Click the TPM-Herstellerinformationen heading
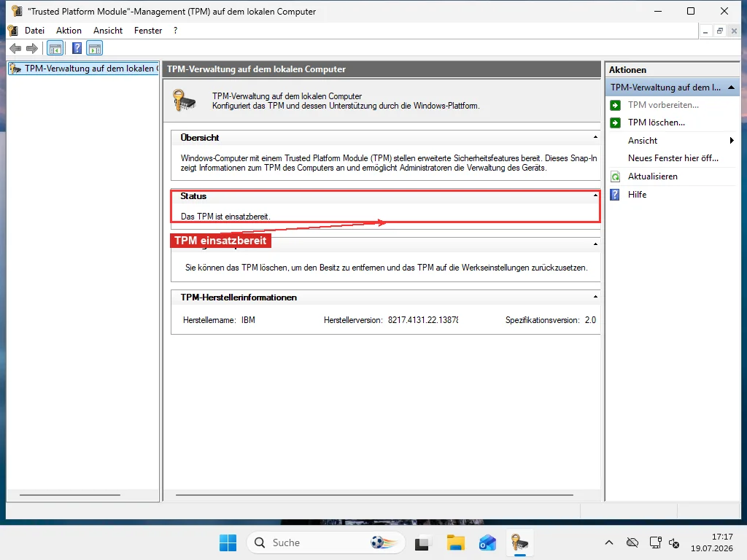Image resolution: width=747 pixels, height=560 pixels. coord(239,297)
